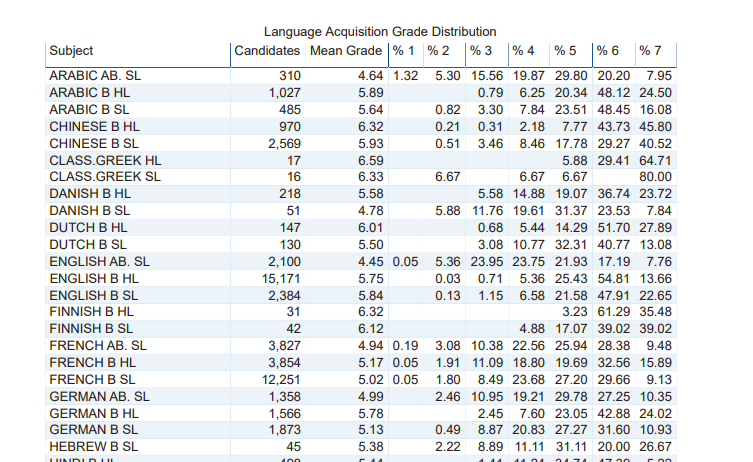The image size is (753, 462).
Task: Select the FRENCH AB. SL subject cell
Action: click(98, 346)
